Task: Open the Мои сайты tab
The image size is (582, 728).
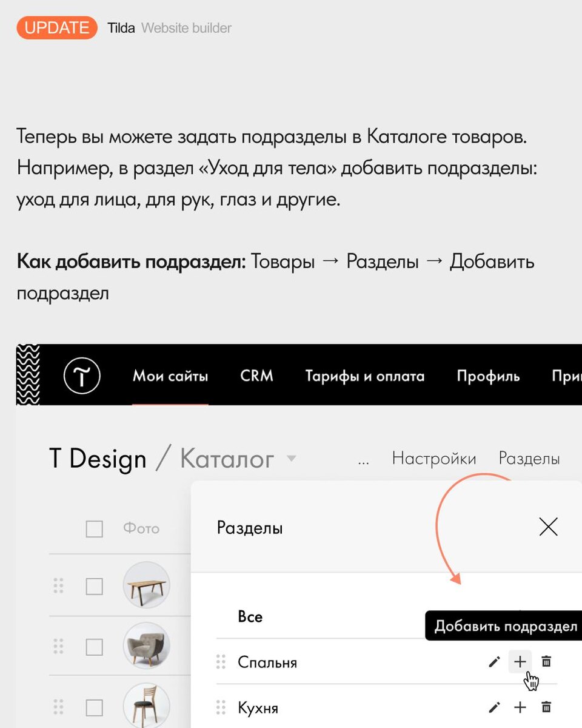Action: tap(170, 376)
